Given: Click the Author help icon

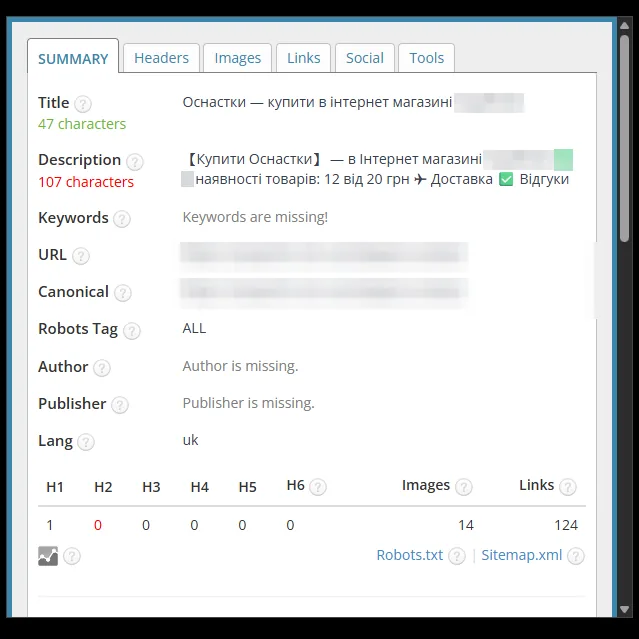Looking at the screenshot, I should coord(102,368).
